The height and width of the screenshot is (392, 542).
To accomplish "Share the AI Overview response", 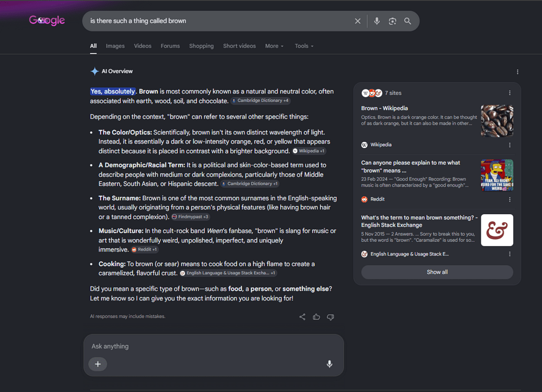I will point(302,317).
